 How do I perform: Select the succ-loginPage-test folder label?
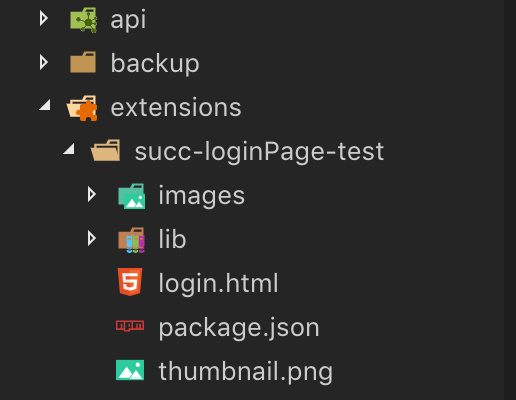click(259, 152)
